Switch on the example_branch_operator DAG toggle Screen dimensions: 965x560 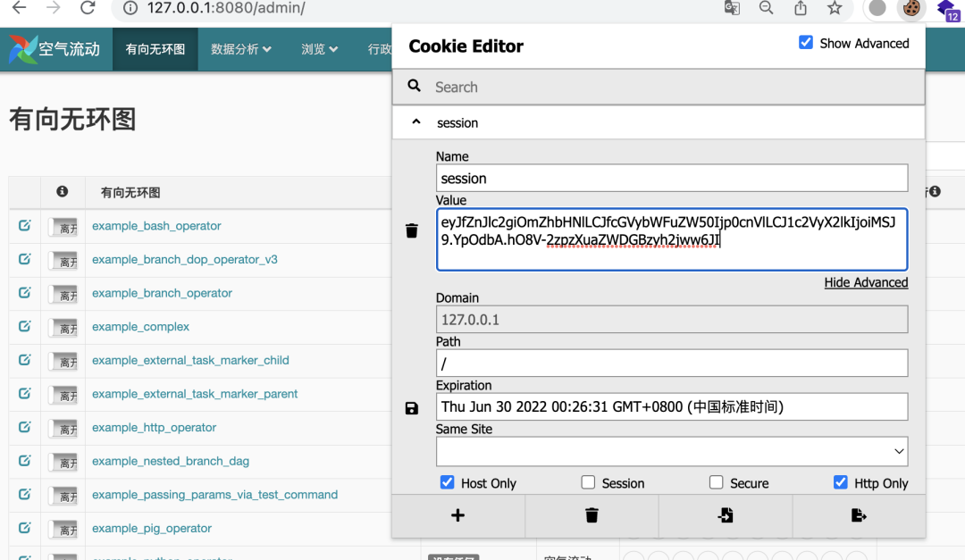63,294
